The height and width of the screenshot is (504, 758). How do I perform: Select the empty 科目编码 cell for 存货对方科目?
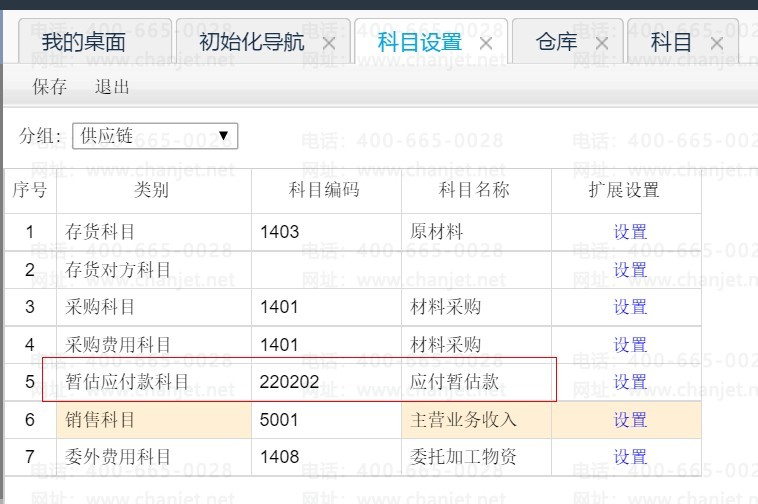[326, 270]
